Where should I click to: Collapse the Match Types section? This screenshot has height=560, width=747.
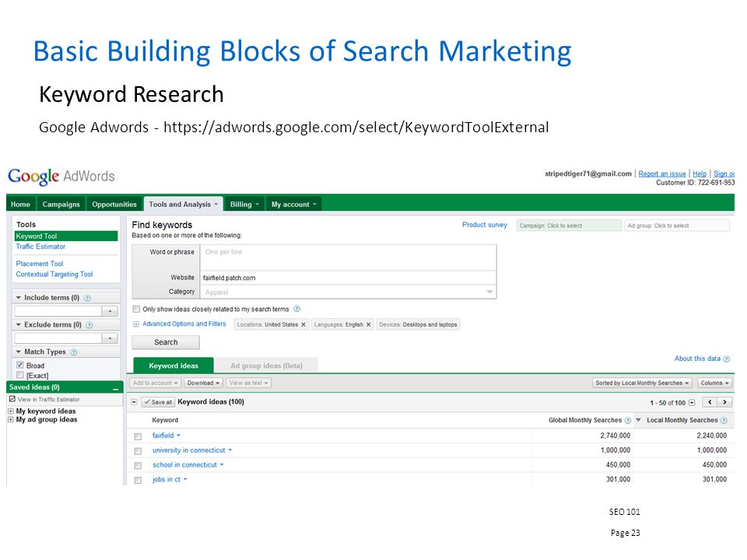[x=19, y=352]
